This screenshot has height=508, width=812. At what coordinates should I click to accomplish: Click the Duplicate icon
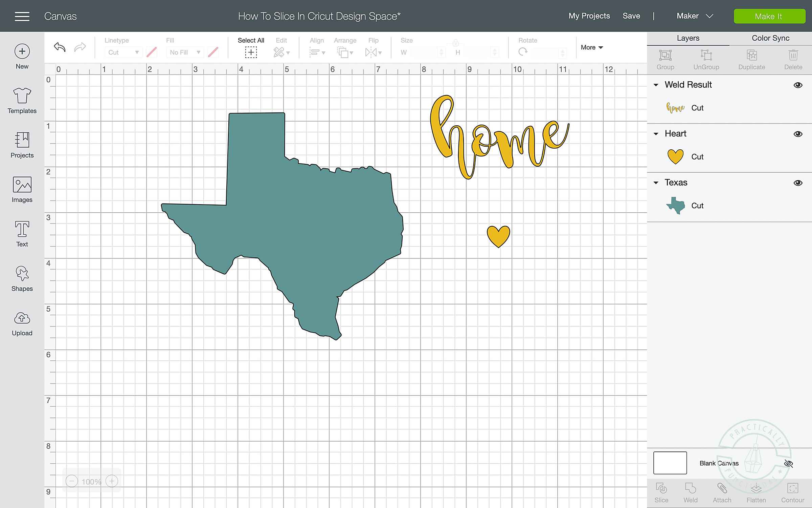click(752, 60)
